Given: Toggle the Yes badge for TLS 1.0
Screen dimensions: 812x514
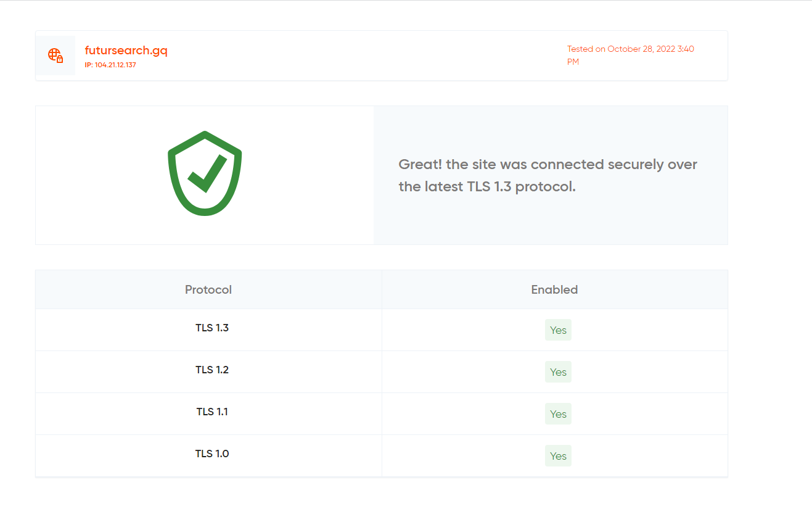Looking at the screenshot, I should click(557, 455).
